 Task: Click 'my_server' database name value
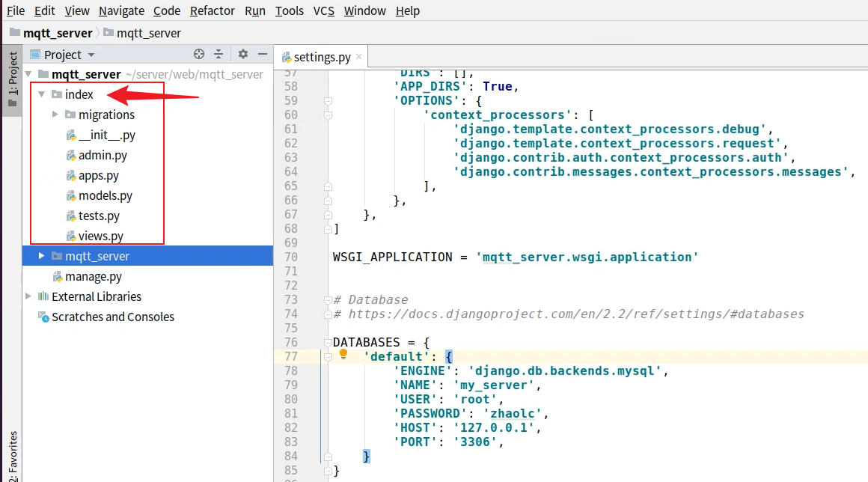click(493, 385)
